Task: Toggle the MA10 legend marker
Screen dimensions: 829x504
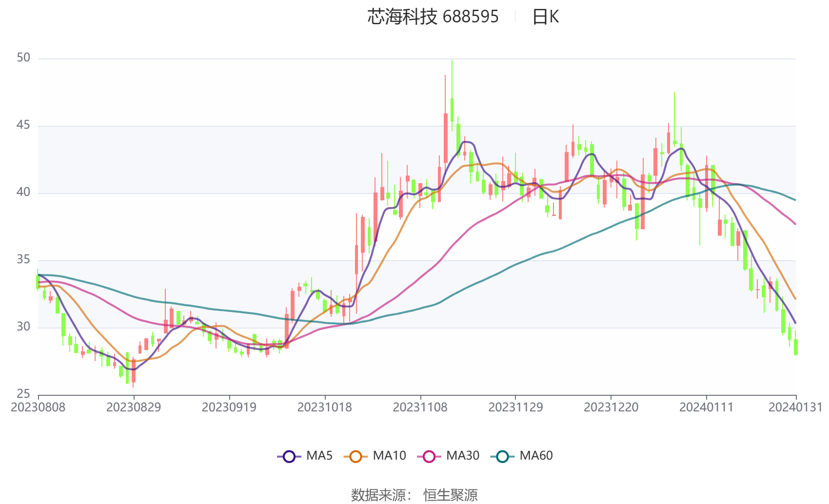Action: (x=355, y=456)
